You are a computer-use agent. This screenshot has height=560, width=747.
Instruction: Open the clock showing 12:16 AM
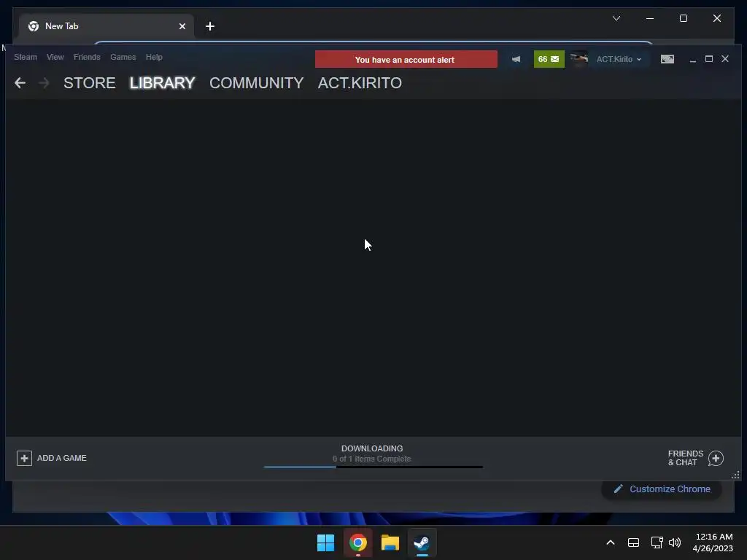coord(713,542)
